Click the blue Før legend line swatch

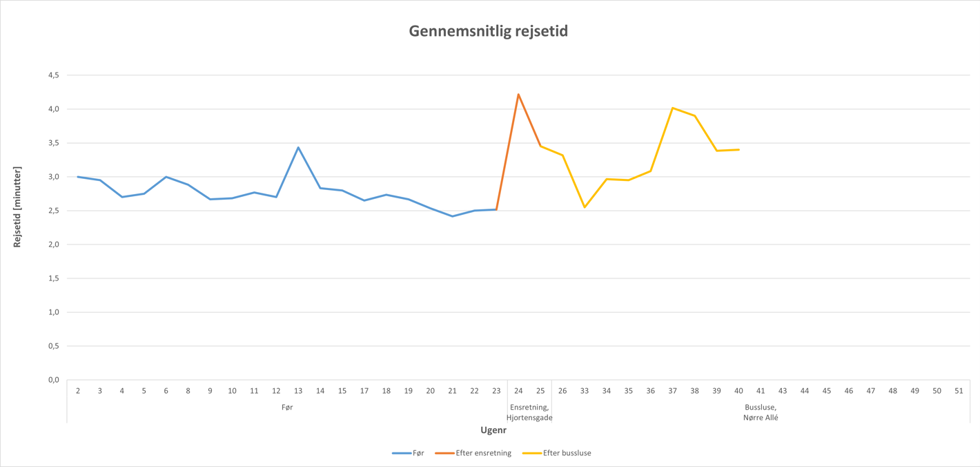[x=401, y=453]
